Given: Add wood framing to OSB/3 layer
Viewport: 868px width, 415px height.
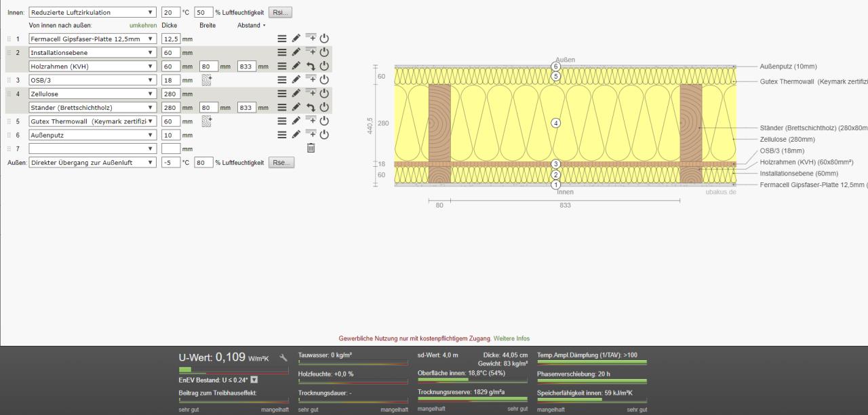Looking at the screenshot, I should (x=208, y=80).
